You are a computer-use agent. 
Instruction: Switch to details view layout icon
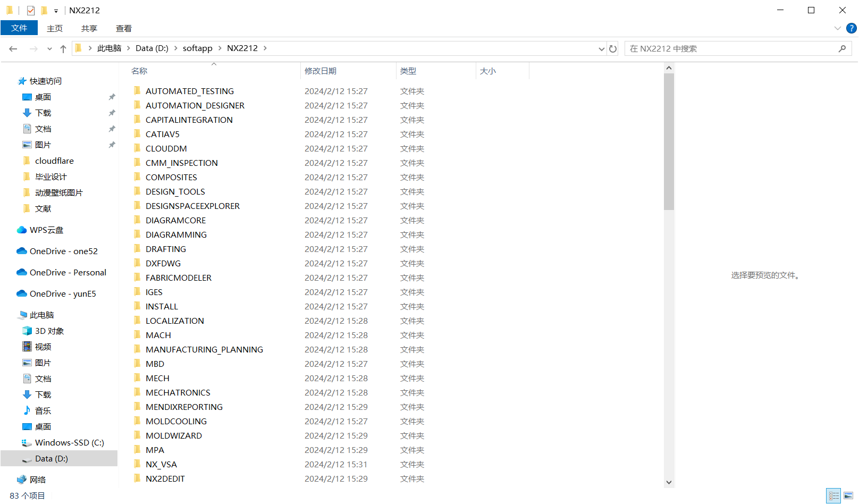click(833, 495)
